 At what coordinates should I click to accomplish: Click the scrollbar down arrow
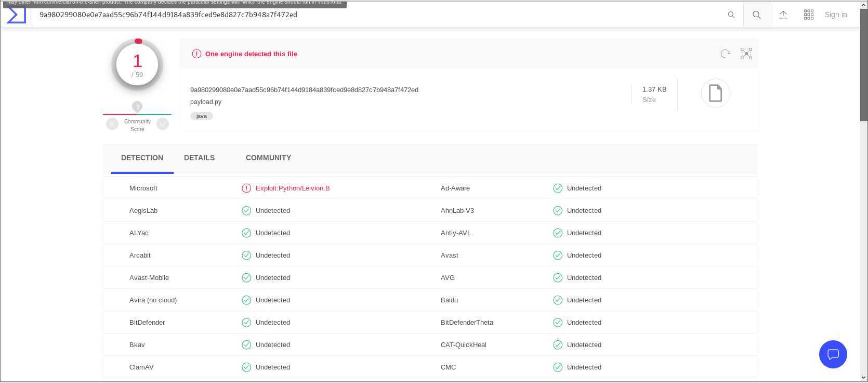864,378
